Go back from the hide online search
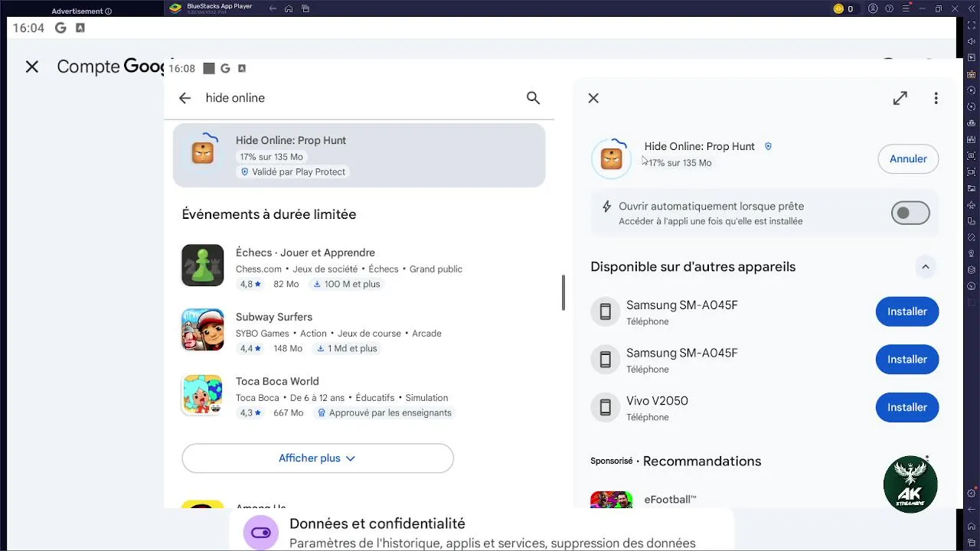This screenshot has width=980, height=551. (185, 98)
